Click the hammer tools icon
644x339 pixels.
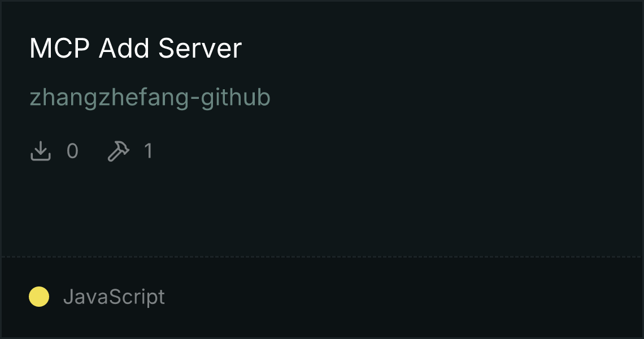click(x=118, y=151)
